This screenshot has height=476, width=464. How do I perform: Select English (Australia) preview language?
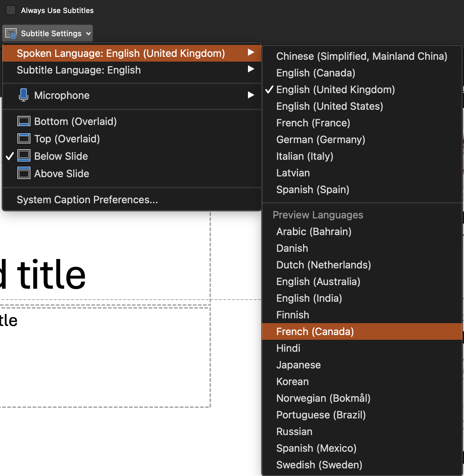(362, 281)
